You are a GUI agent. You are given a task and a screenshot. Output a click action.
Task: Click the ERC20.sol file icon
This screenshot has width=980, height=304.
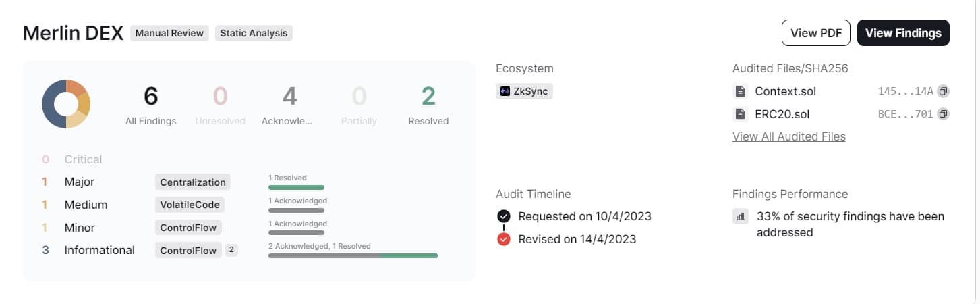(740, 113)
